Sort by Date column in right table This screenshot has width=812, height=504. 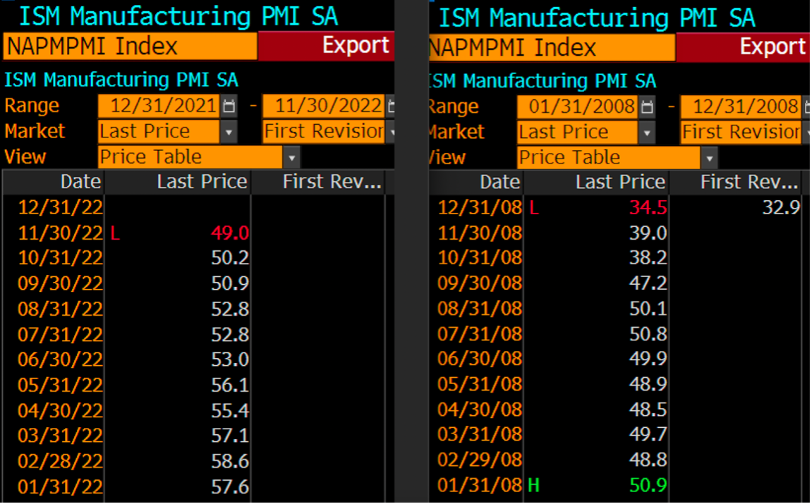click(476, 183)
